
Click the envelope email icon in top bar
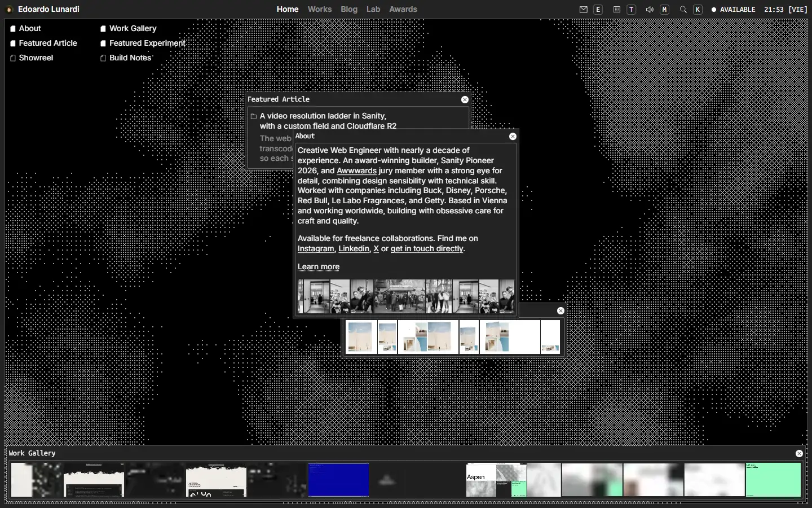coord(584,10)
